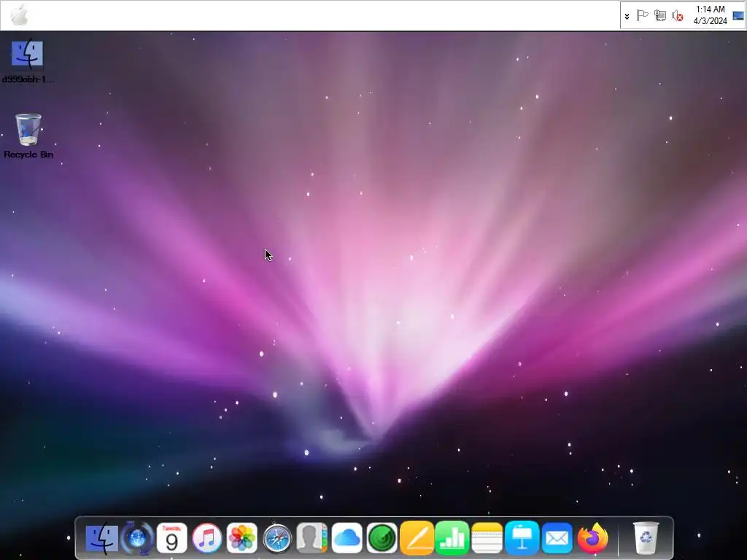Viewport: 747px width, 560px height.
Task: Open Action Center flag tray icon
Action: click(x=642, y=15)
